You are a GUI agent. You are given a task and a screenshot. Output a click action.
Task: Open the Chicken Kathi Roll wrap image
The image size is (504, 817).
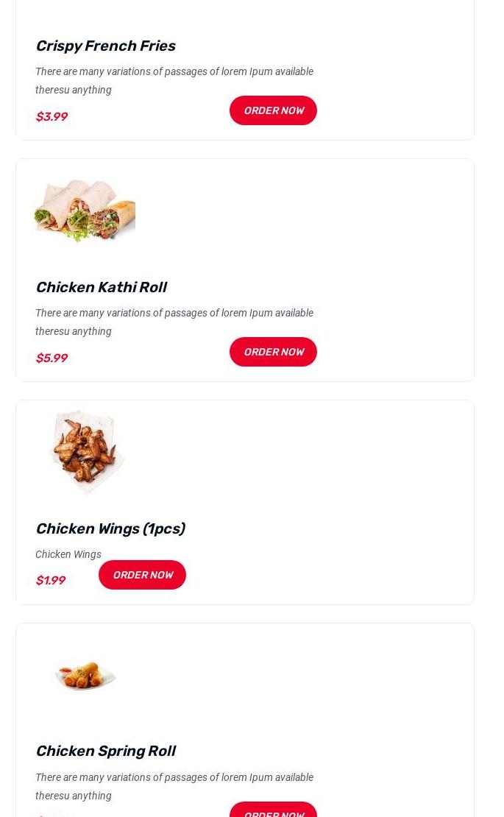85,210
